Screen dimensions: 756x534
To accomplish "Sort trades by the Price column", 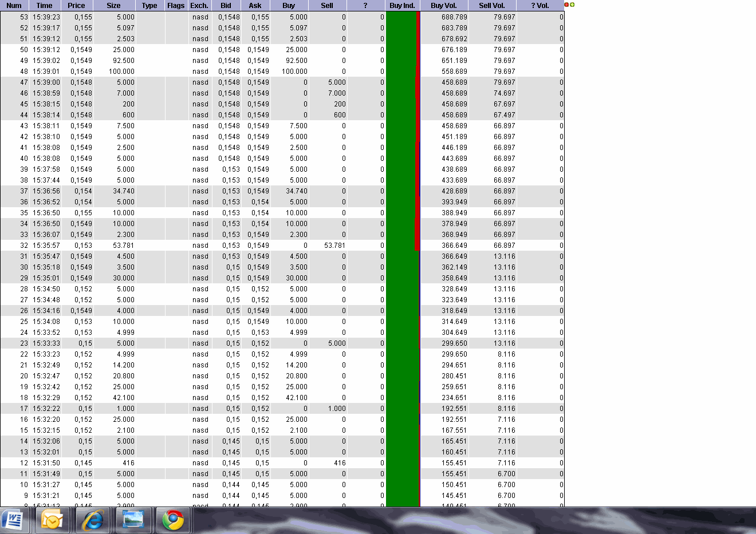I will pos(76,6).
